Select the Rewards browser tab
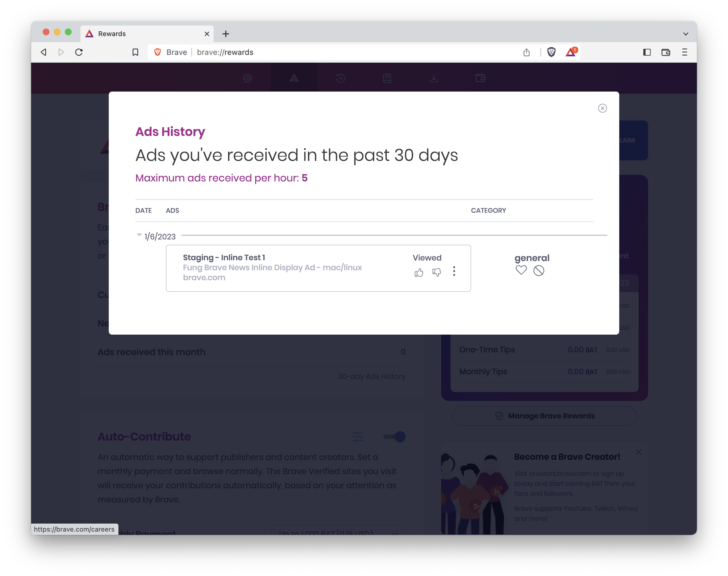 (147, 34)
